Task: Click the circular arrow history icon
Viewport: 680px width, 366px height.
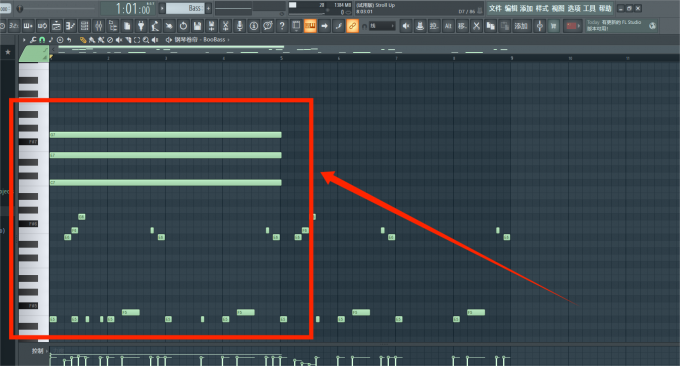Action: [183, 26]
